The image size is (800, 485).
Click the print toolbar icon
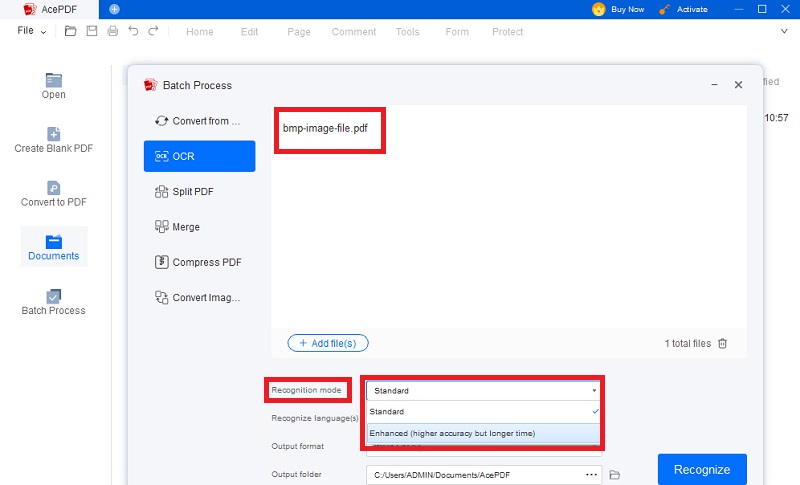113,31
